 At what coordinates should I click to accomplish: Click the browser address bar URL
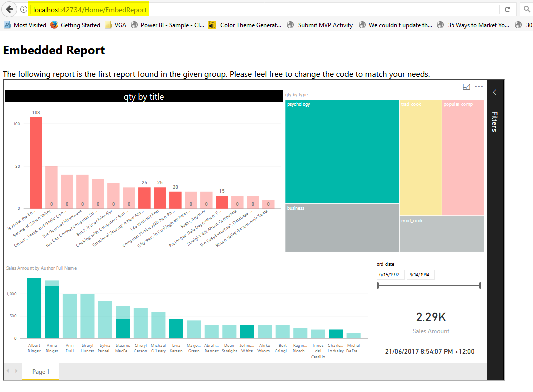[90, 10]
